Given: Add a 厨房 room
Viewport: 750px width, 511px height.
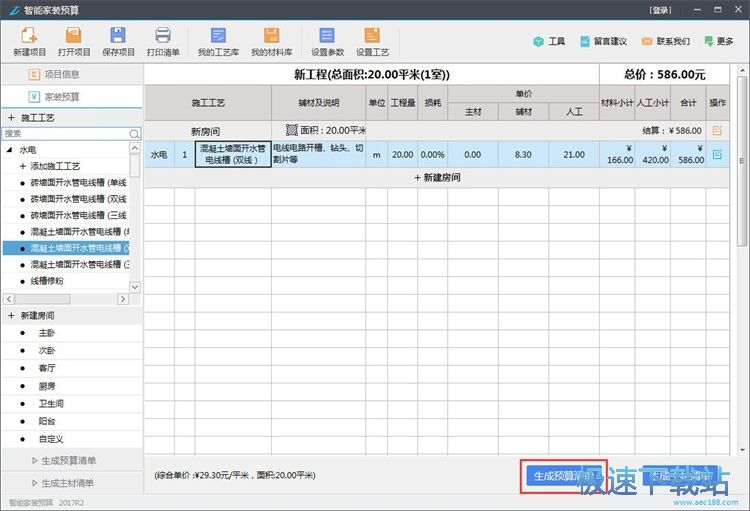Looking at the screenshot, I should pyautogui.click(x=46, y=386).
